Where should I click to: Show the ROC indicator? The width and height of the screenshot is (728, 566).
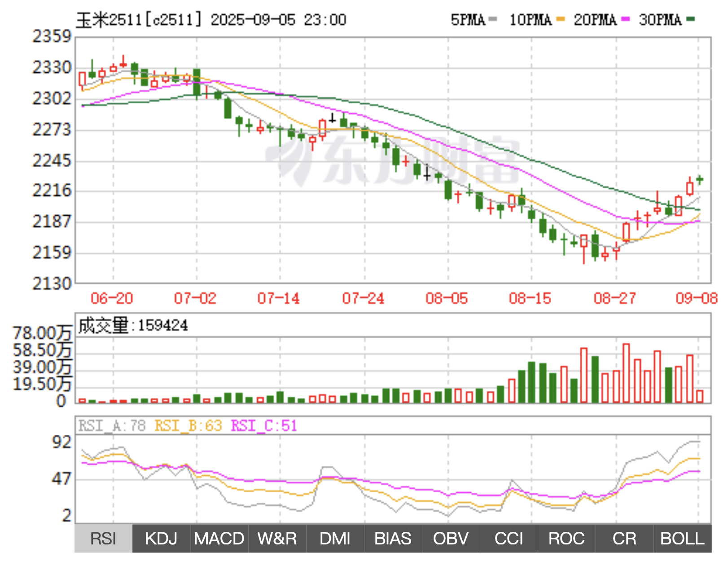tap(566, 538)
